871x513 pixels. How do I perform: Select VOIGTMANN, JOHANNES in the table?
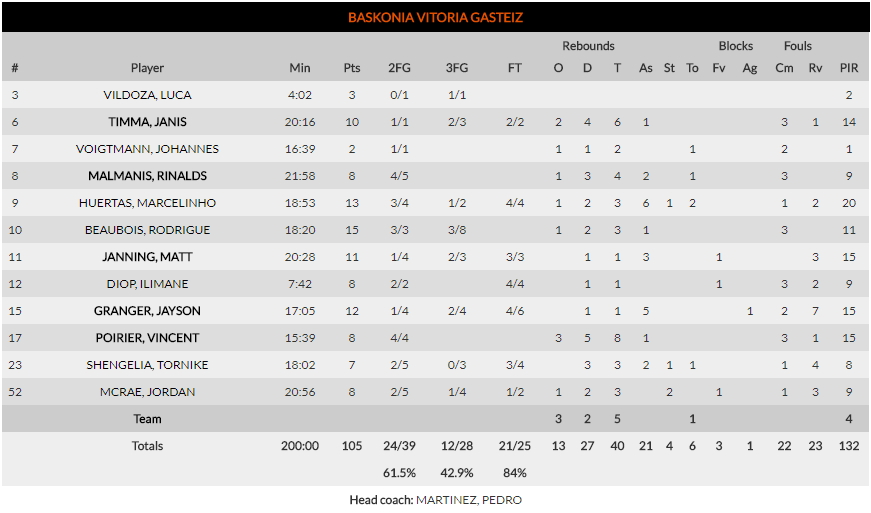[147, 149]
